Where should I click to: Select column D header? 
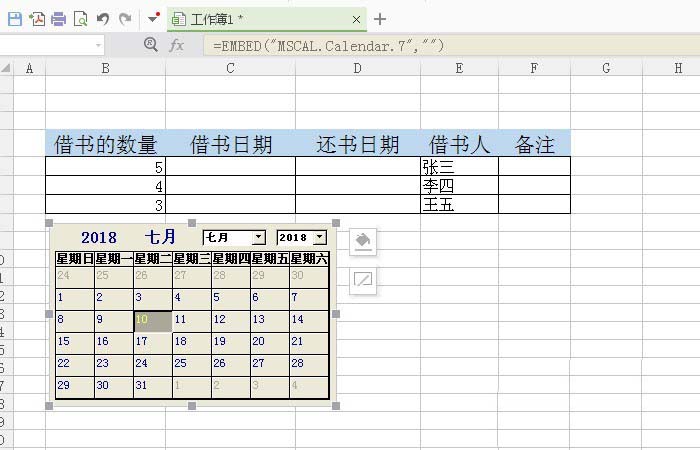[x=358, y=68]
